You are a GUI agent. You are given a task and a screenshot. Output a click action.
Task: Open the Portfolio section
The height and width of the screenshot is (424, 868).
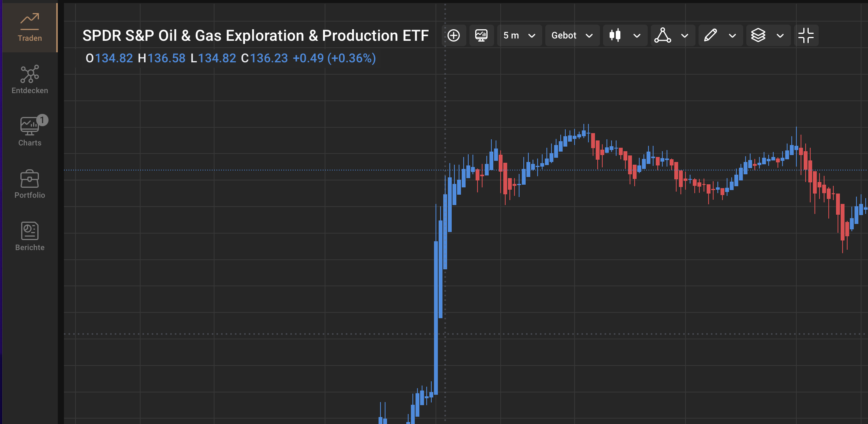tap(30, 184)
